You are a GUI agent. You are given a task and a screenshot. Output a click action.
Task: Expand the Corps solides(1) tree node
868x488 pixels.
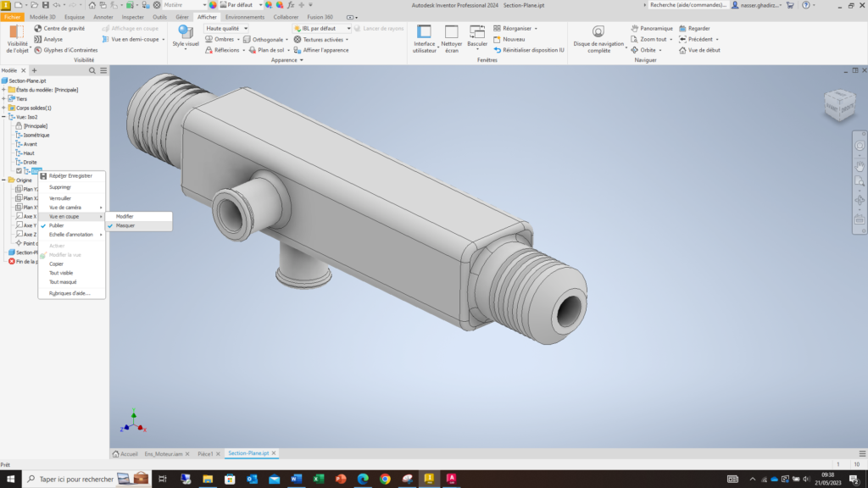[4, 108]
